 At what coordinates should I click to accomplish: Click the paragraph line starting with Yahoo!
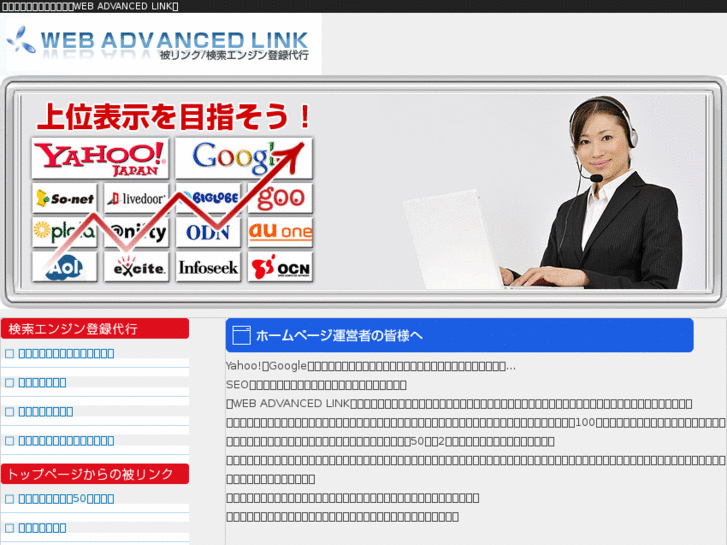[x=370, y=366]
